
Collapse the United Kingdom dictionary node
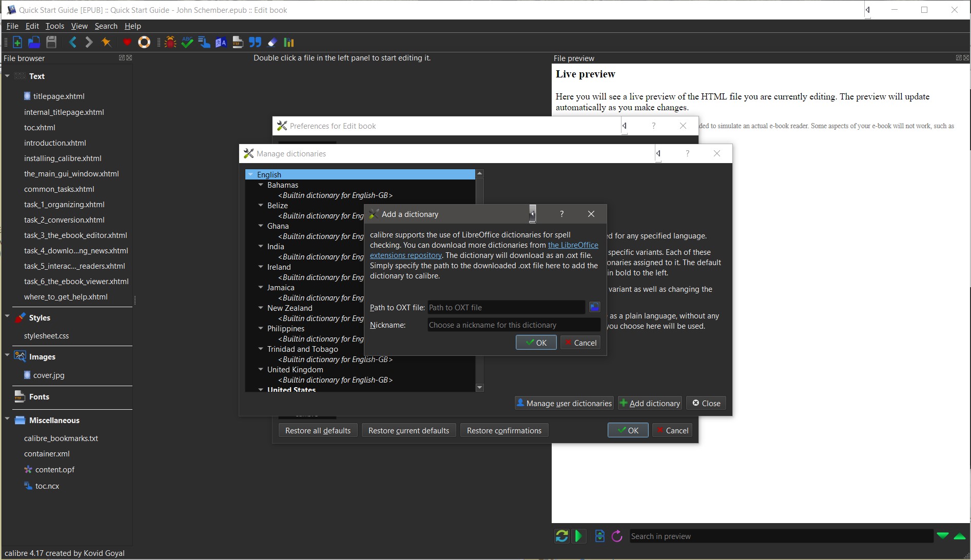pyautogui.click(x=261, y=369)
